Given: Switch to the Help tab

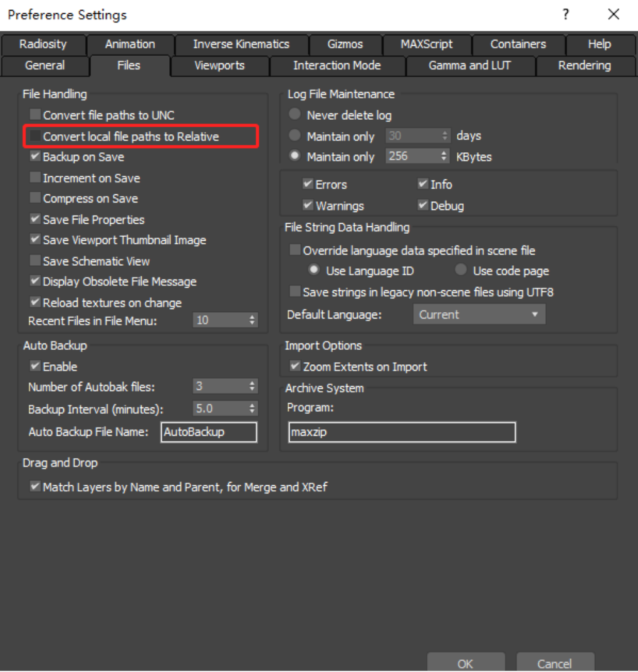Looking at the screenshot, I should [x=599, y=44].
